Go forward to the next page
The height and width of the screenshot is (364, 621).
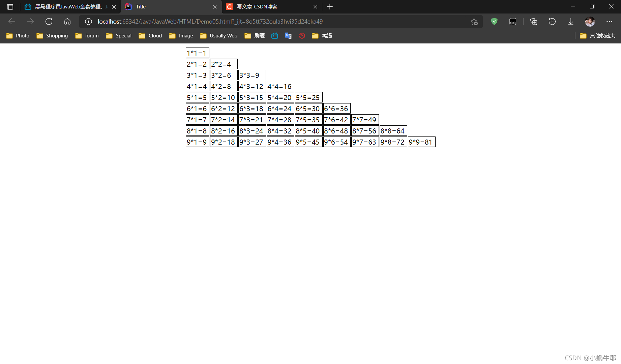pyautogui.click(x=30, y=22)
